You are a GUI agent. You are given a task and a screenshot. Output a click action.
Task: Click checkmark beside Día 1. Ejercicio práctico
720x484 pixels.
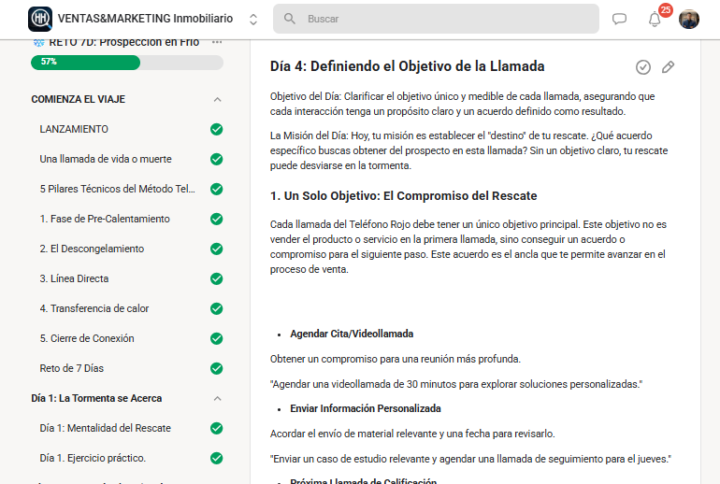tap(217, 458)
